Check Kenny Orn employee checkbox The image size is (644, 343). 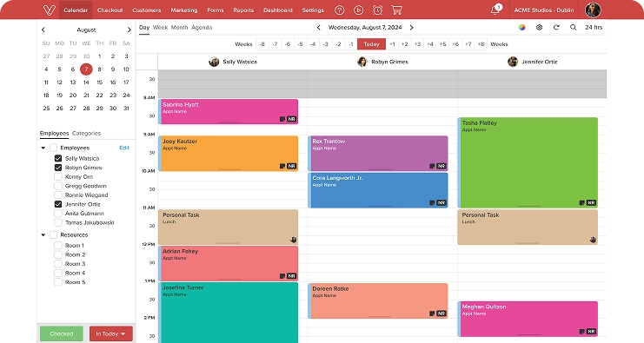pos(58,177)
